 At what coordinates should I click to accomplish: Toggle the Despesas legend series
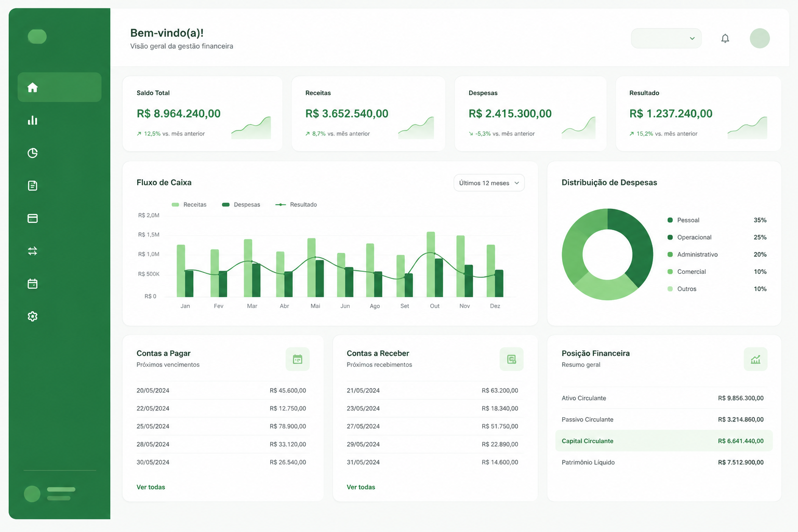pos(241,205)
